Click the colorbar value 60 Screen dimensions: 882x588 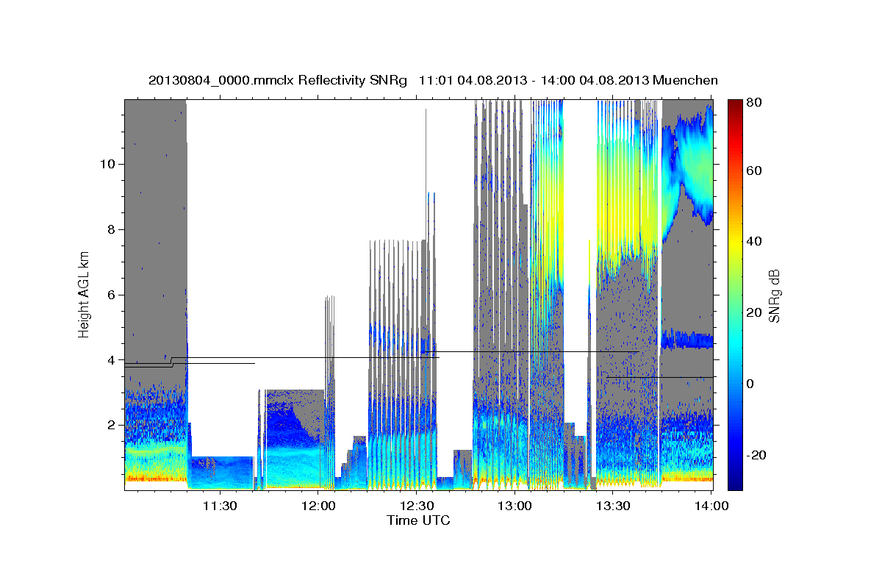click(x=754, y=171)
